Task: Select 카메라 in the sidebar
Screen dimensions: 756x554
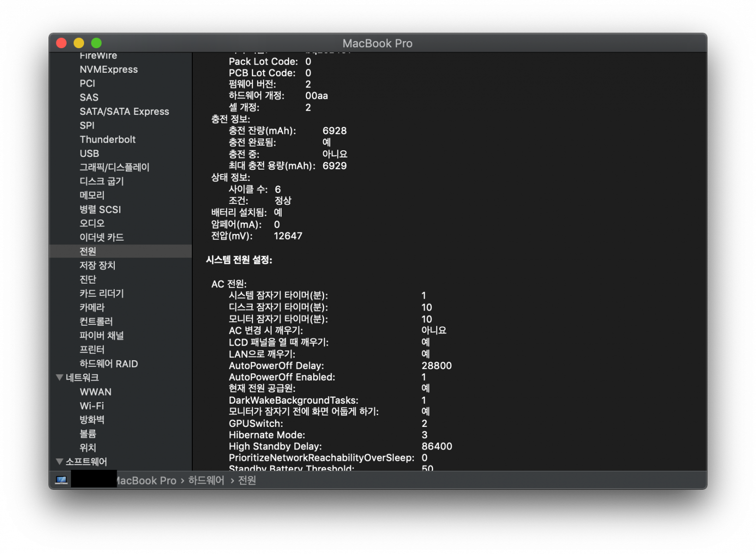Action: tap(92, 308)
